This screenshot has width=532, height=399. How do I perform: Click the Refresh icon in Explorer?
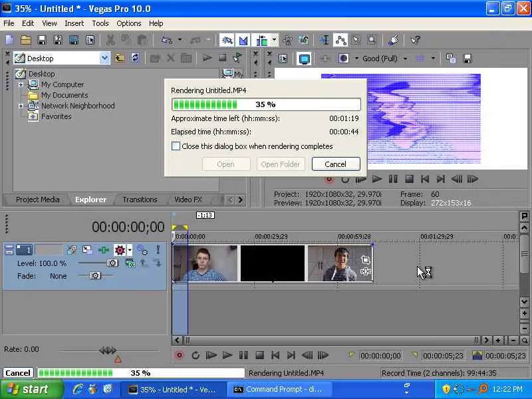[136, 59]
